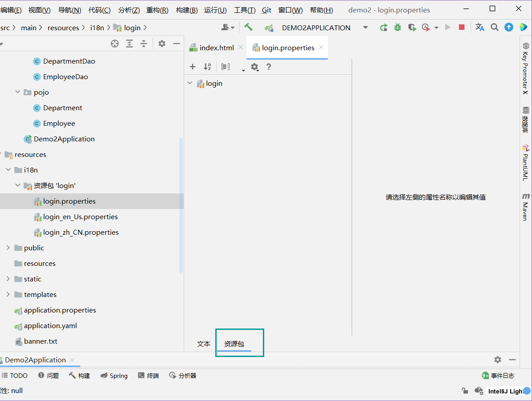Open the 重构(R) menu
This screenshot has height=401, width=532.
tap(157, 10)
